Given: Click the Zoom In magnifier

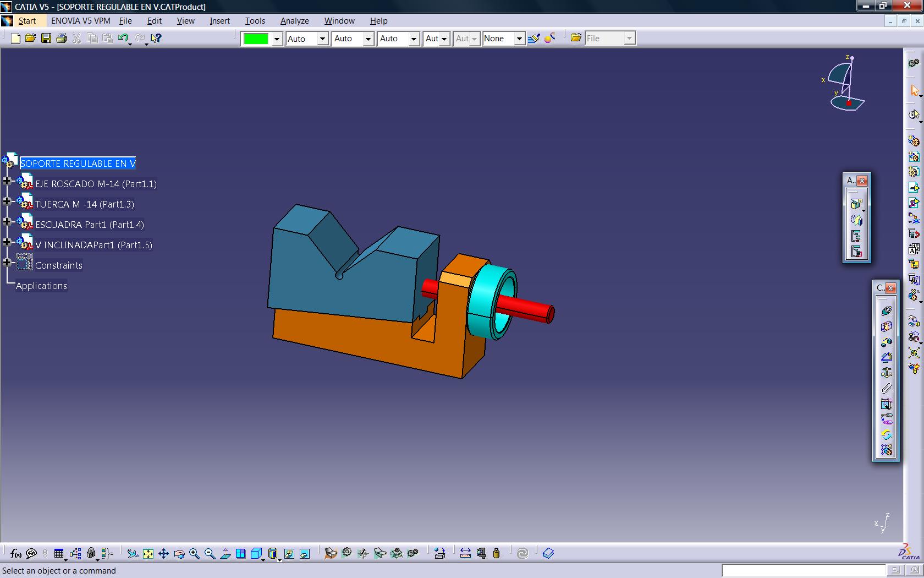Looking at the screenshot, I should click(x=194, y=553).
